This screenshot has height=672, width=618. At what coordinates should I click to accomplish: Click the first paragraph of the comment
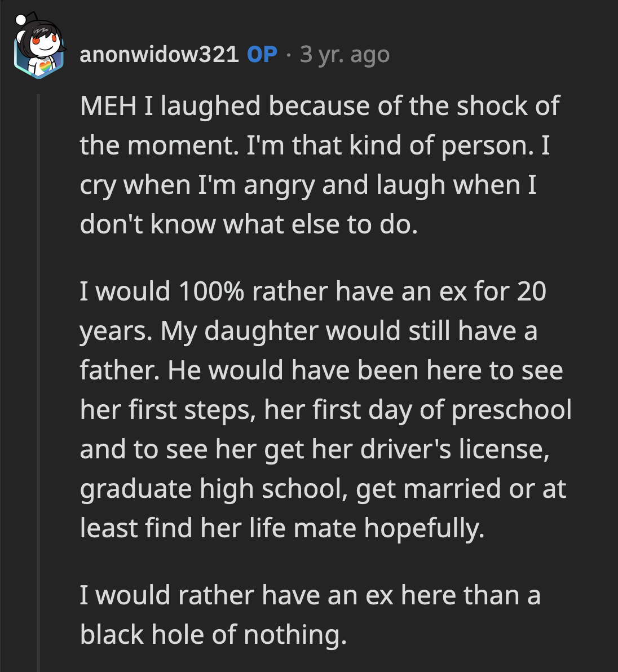(x=316, y=163)
